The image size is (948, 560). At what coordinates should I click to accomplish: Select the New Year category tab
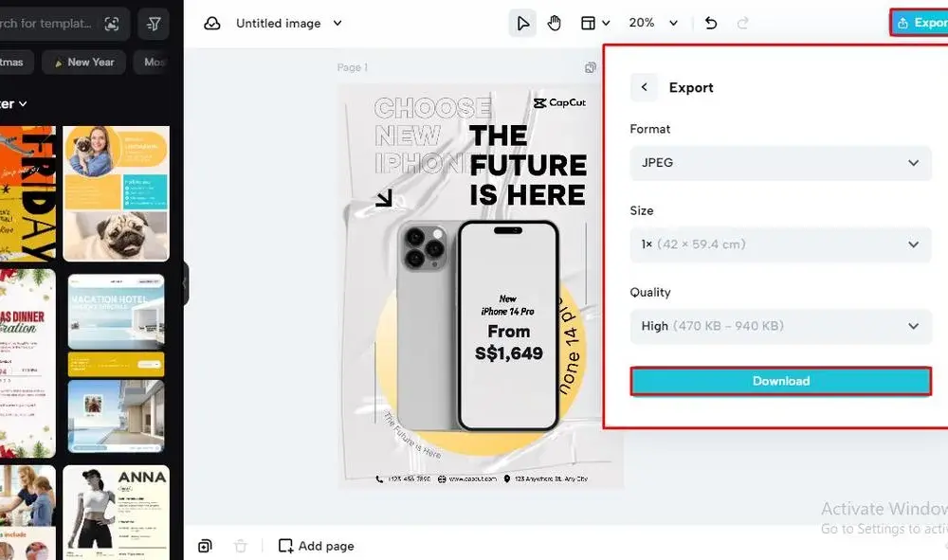84,63
